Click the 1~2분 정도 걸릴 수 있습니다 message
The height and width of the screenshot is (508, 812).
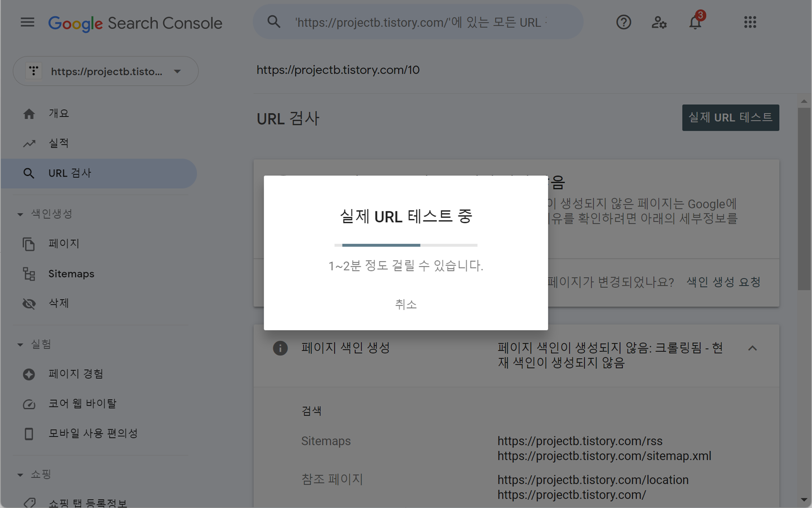[406, 266]
